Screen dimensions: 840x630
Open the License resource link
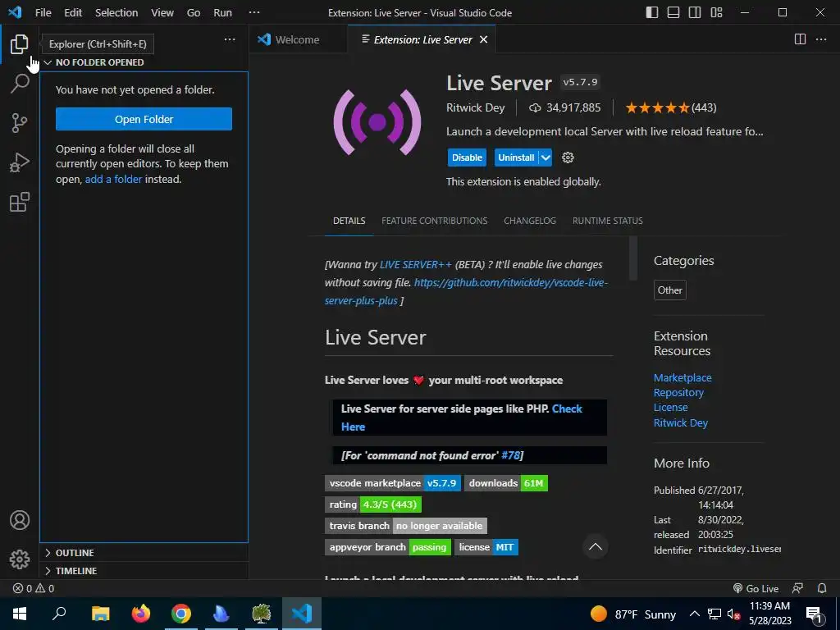coord(671,408)
